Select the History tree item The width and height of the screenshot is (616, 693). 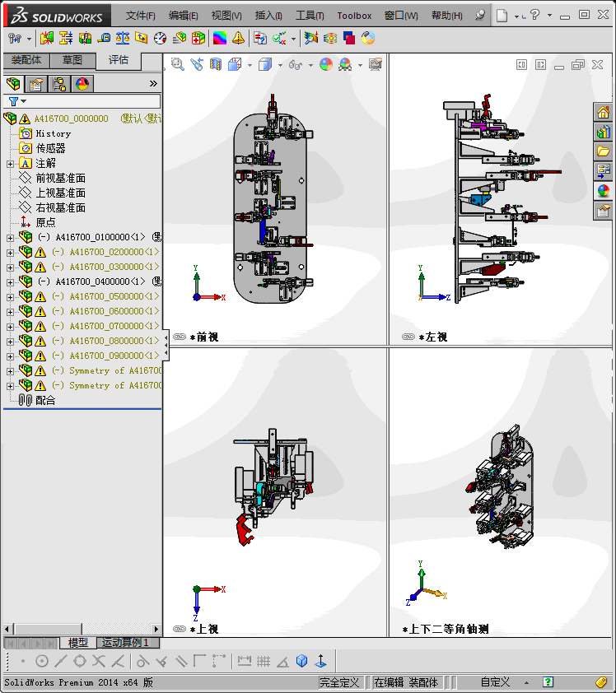click(53, 133)
